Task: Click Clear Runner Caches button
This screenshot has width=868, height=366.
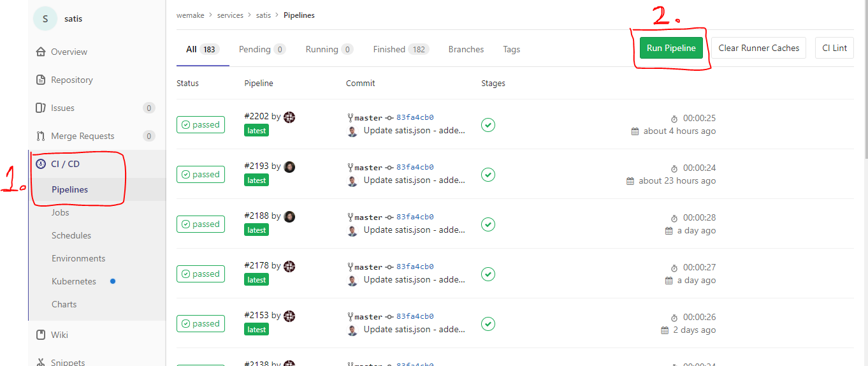Action: [758, 48]
